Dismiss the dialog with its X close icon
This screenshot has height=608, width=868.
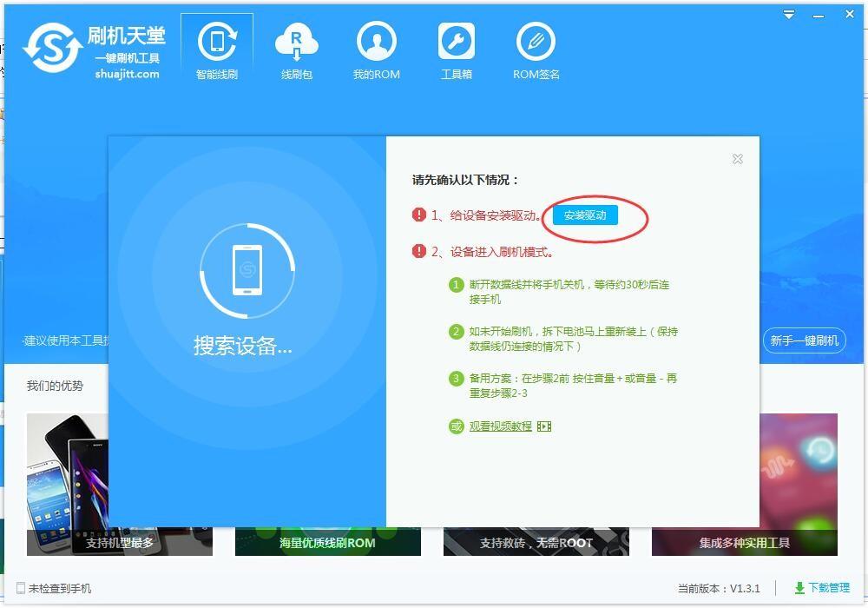click(737, 159)
